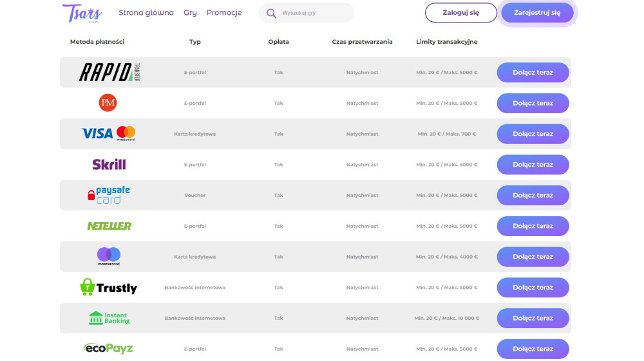The image size is (644, 361).
Task: Click Dołącz teraz in the Skrill row
Action: pos(533,165)
